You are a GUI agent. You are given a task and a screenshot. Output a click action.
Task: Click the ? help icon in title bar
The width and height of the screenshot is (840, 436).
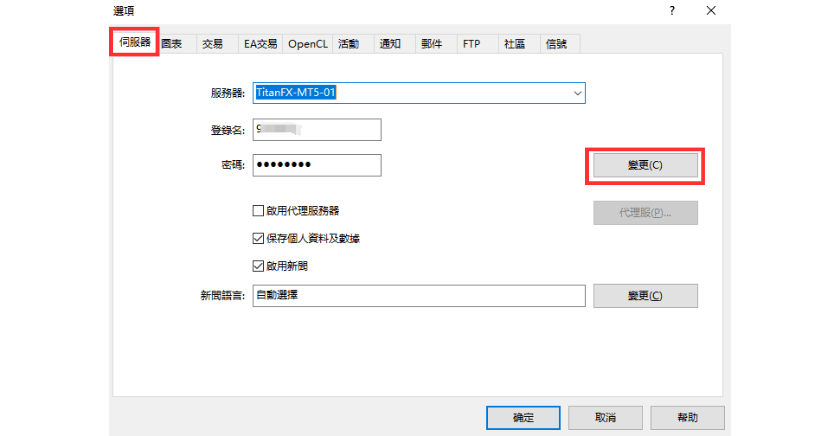(x=671, y=10)
